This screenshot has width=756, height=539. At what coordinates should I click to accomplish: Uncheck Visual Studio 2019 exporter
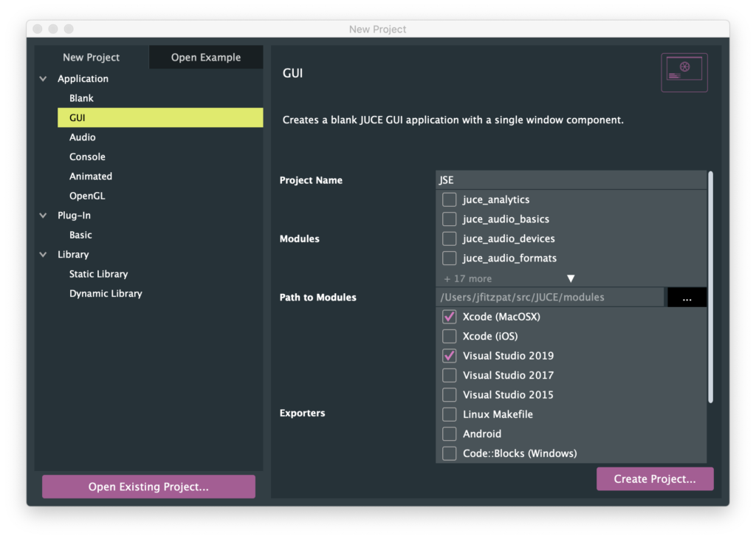click(449, 356)
